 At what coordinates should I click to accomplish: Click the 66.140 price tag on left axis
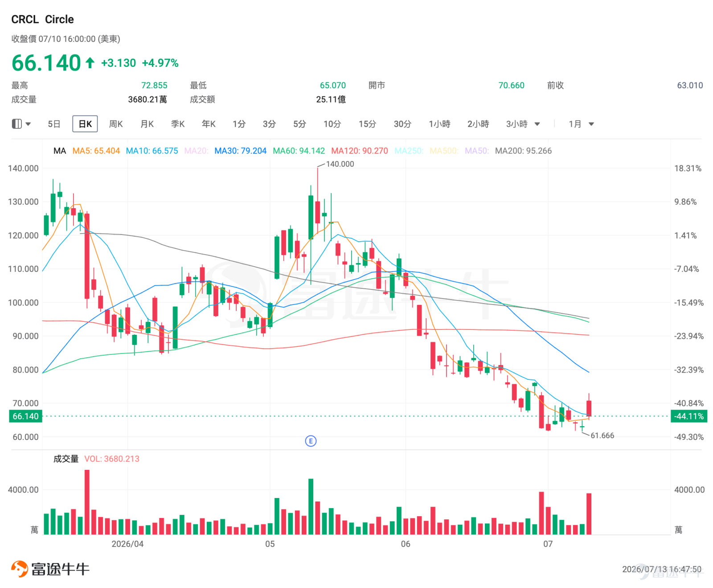(x=26, y=416)
